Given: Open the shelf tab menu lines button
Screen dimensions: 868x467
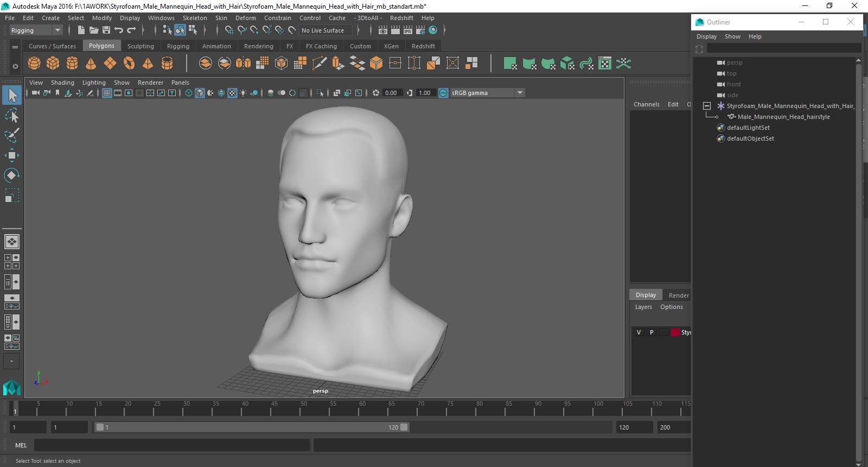Looking at the screenshot, I should [15, 47].
